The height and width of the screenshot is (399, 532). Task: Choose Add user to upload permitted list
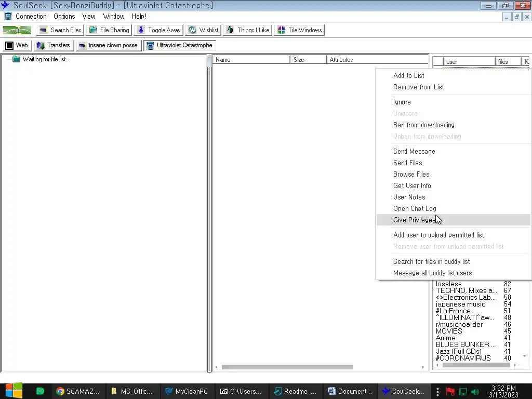(453, 235)
